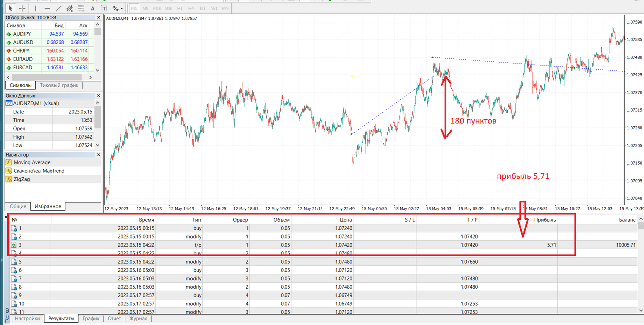Open the tester Настройки tab

point(27,318)
